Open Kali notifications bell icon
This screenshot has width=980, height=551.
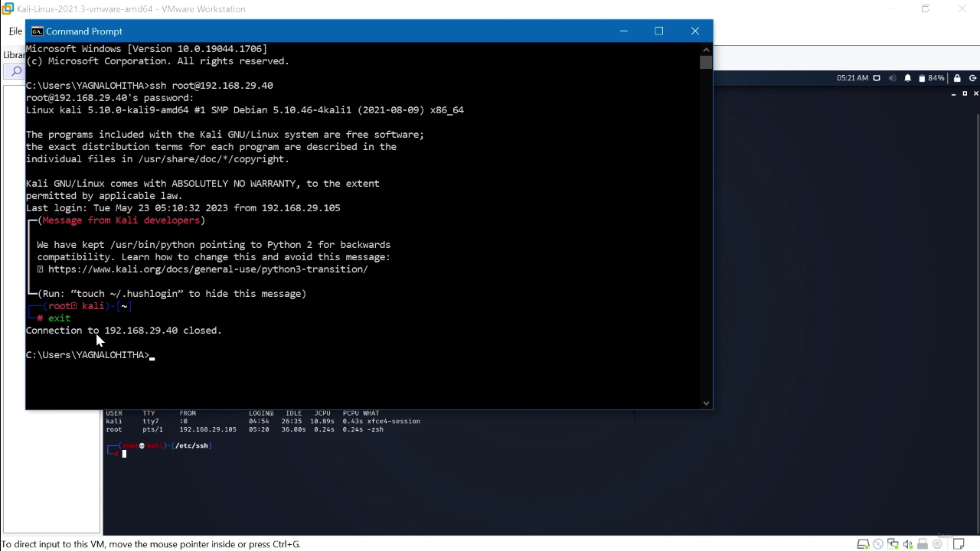[908, 78]
